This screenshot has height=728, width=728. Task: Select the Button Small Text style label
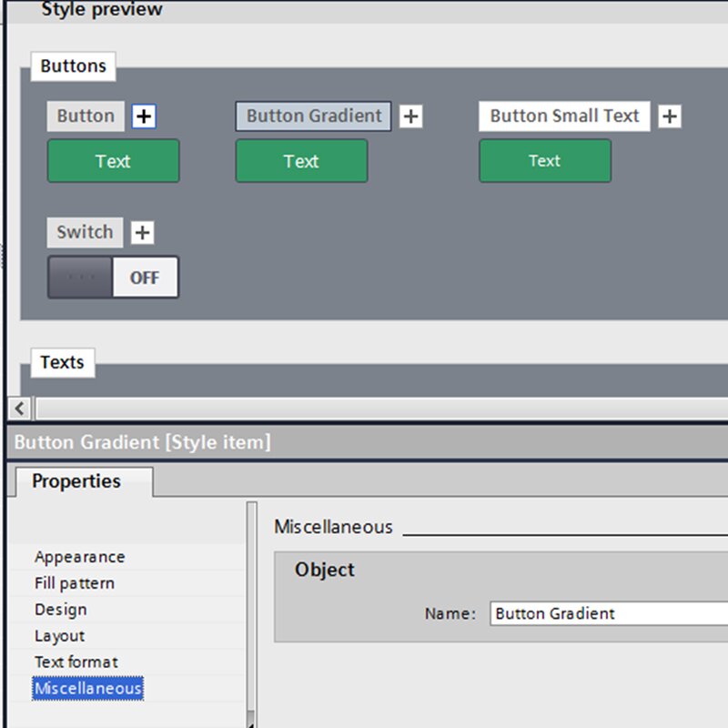pyautogui.click(x=564, y=116)
